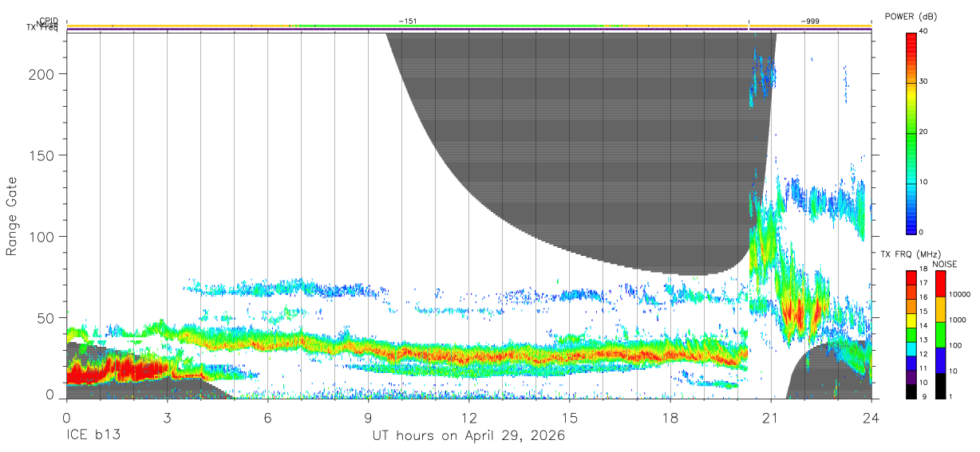
Task: Click the POWER (dB) colorbar title
Action: point(911,17)
